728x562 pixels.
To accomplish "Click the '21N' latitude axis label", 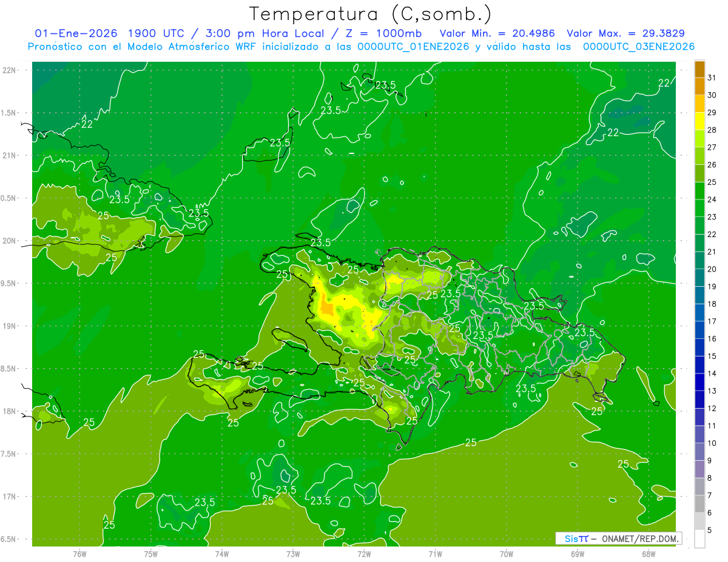I will point(8,155).
